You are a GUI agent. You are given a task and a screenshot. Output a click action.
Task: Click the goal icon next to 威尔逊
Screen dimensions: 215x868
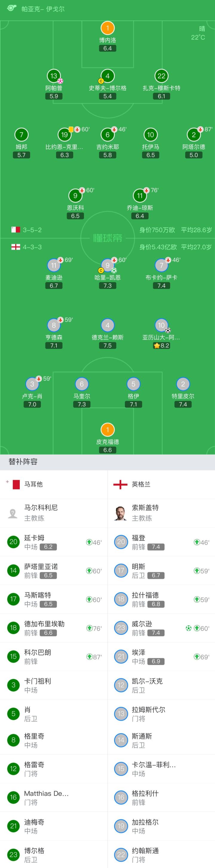tap(189, 628)
